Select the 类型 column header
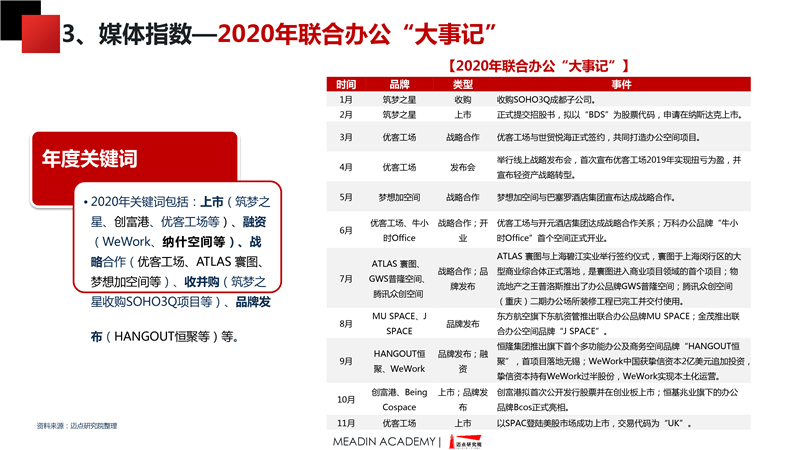Image resolution: width=800 pixels, height=450 pixels. (462, 84)
